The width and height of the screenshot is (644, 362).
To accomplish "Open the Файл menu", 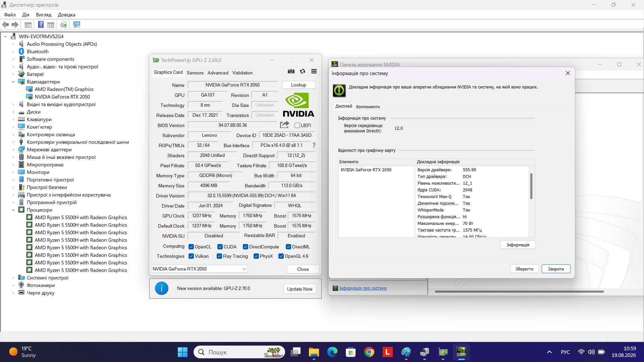I will 10,15.
